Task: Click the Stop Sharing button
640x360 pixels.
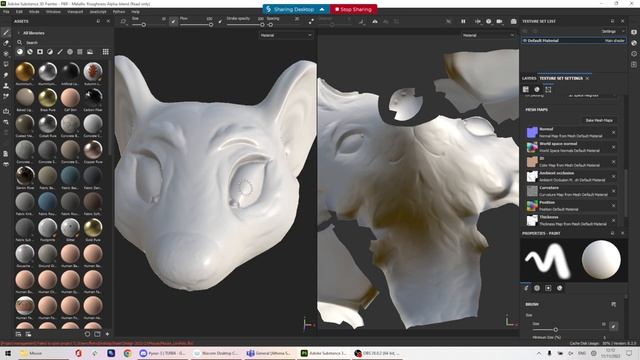Action: pyautogui.click(x=353, y=9)
